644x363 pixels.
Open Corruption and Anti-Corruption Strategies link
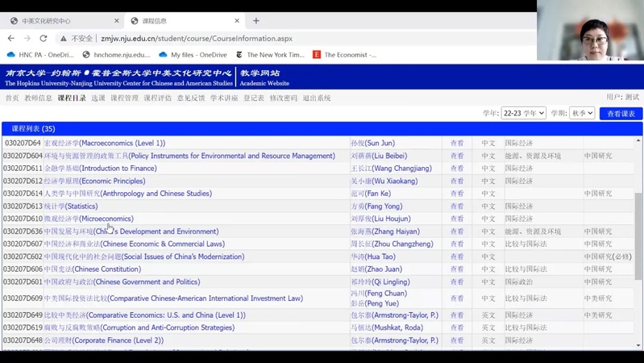coord(139,328)
